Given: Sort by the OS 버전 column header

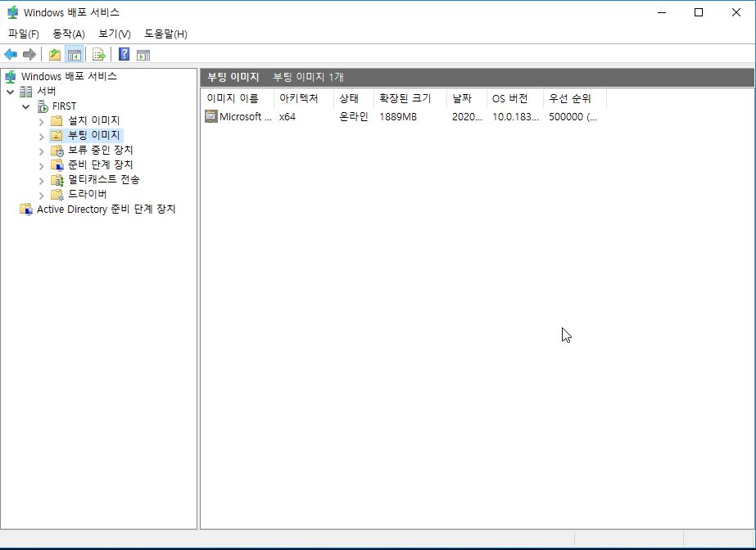Looking at the screenshot, I should coord(515,98).
